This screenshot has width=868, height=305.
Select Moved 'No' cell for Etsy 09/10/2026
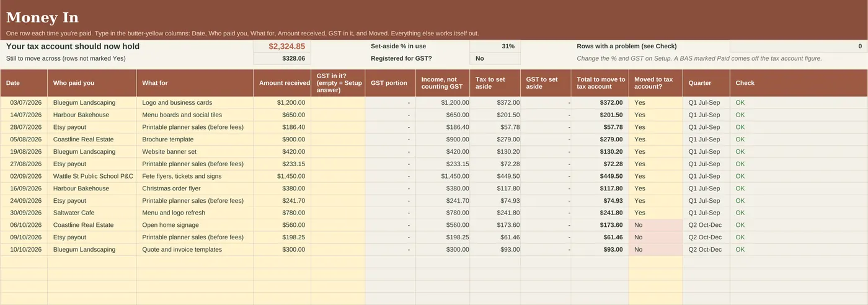(x=655, y=237)
